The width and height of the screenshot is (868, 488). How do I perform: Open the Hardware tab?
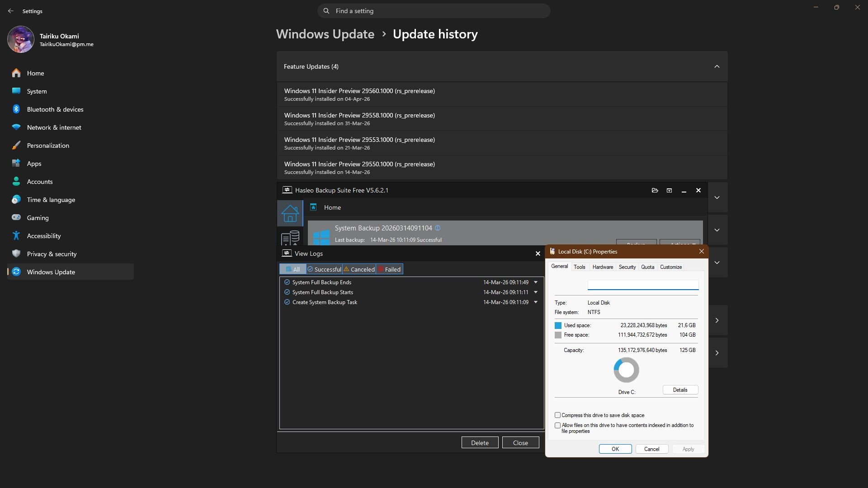coord(603,267)
